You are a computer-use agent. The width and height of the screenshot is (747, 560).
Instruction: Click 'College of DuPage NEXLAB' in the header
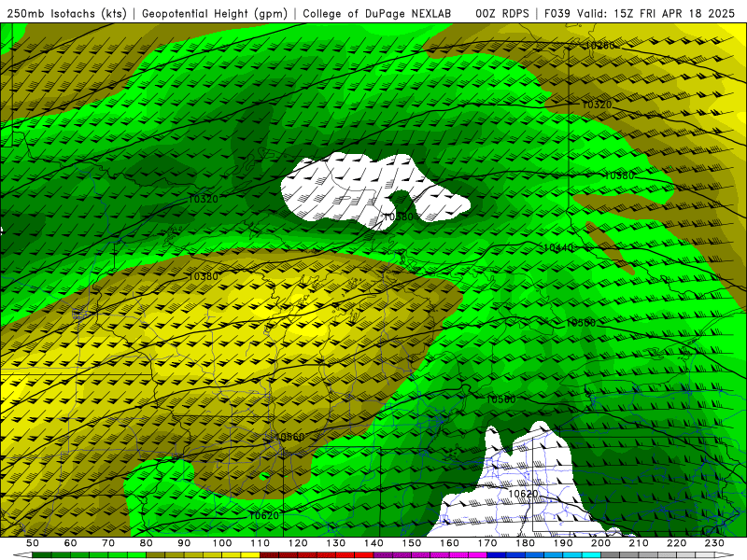pyautogui.click(x=377, y=14)
